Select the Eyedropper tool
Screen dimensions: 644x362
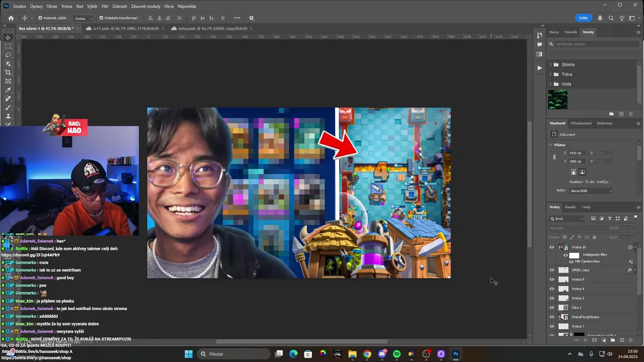pos(8,90)
